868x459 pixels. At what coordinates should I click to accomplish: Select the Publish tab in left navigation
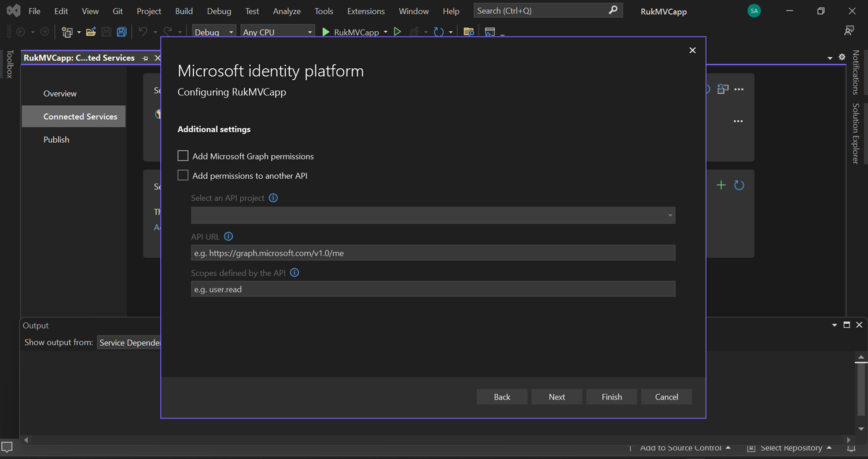click(56, 140)
